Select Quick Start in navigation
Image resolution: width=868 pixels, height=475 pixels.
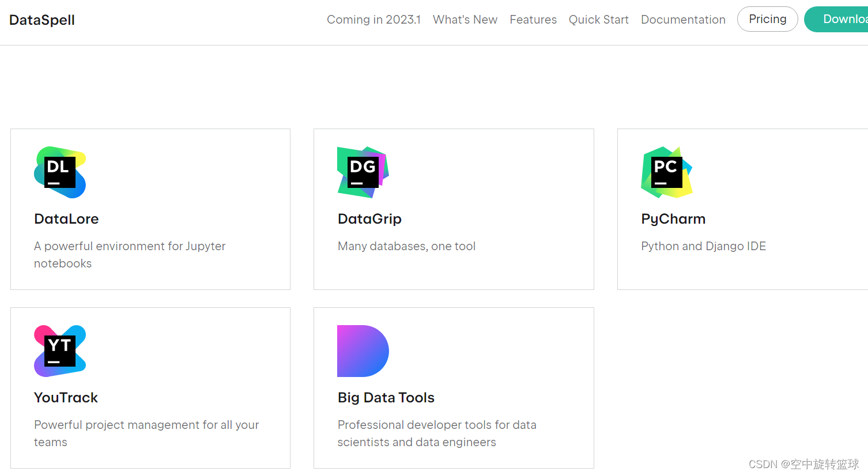(x=599, y=20)
